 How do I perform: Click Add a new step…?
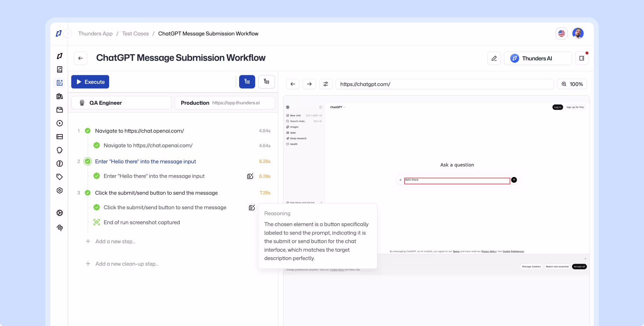(x=115, y=241)
